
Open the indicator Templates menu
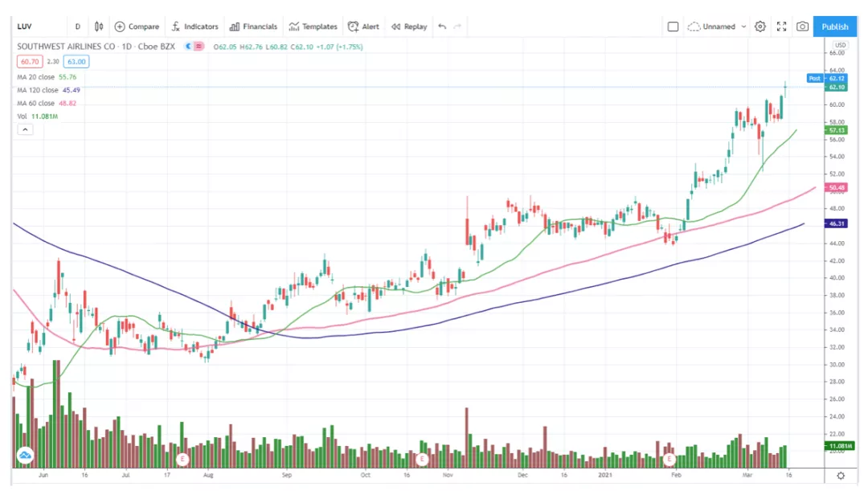click(313, 26)
